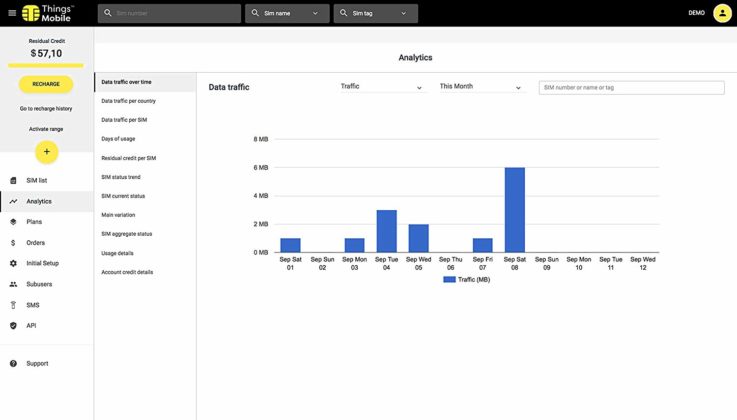Click the $57,10 residual credit value
The image size is (737, 420).
[46, 54]
